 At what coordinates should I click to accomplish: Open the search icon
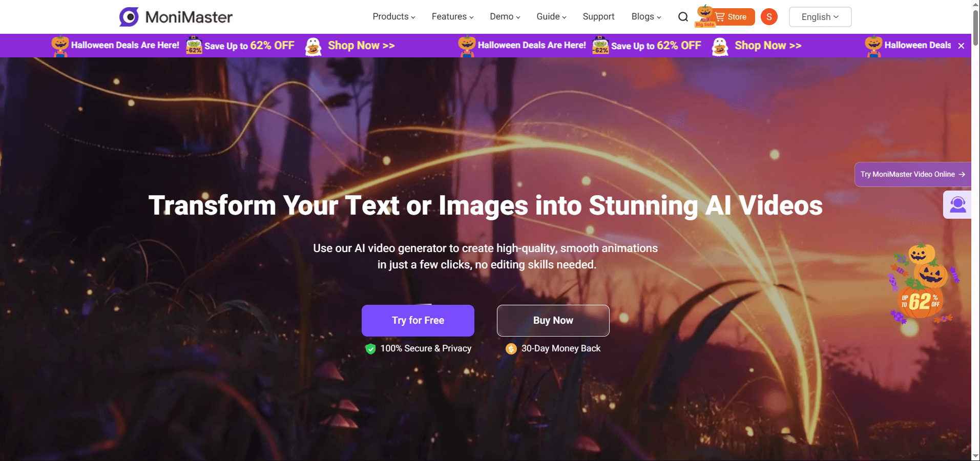(683, 16)
